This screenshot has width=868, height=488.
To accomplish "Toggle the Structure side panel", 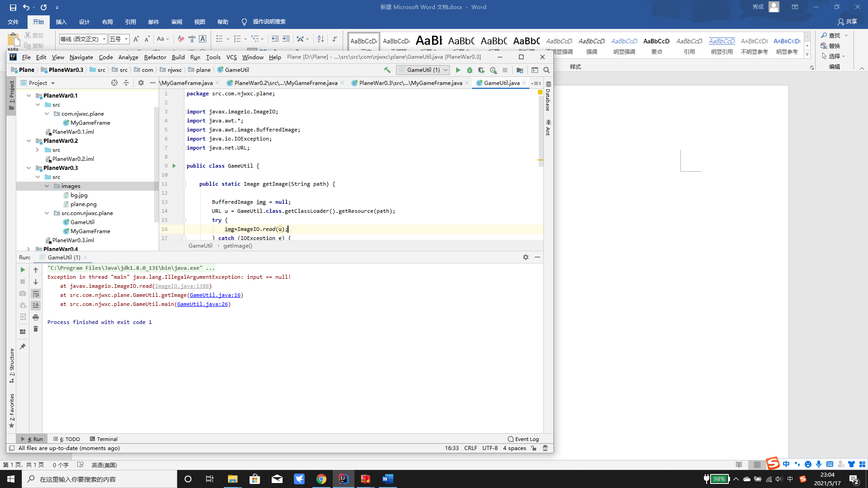I will [x=12, y=366].
